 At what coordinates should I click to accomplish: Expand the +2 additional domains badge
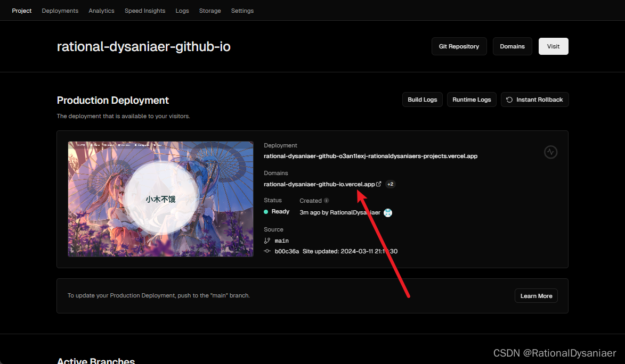coord(390,184)
